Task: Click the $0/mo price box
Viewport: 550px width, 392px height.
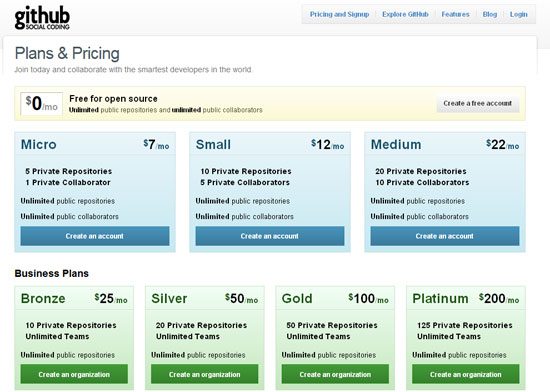Action: point(41,104)
